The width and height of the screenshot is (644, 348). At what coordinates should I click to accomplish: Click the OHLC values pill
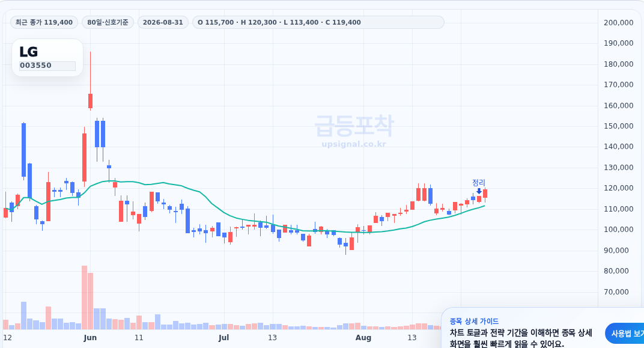click(318, 22)
